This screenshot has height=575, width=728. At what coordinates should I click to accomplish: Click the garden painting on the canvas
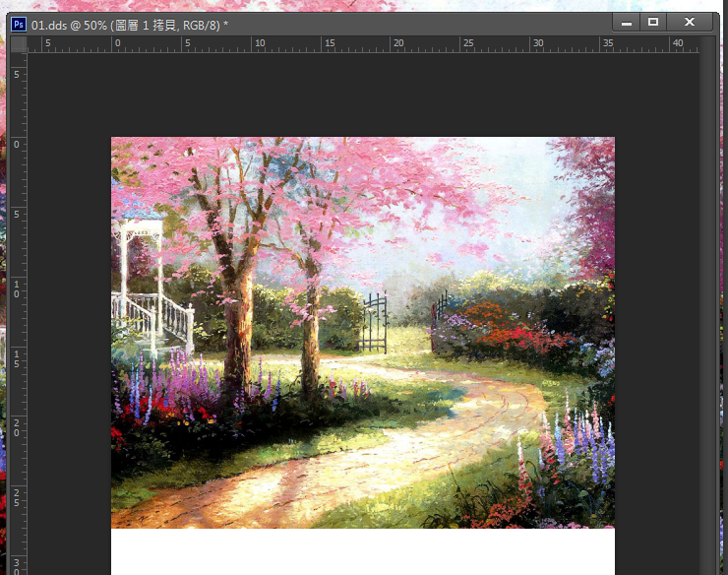pyautogui.click(x=363, y=333)
